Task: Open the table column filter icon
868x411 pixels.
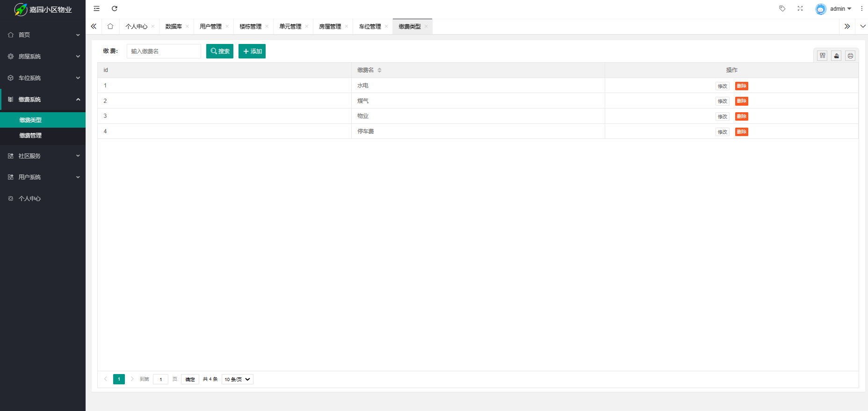Action: 823,56
